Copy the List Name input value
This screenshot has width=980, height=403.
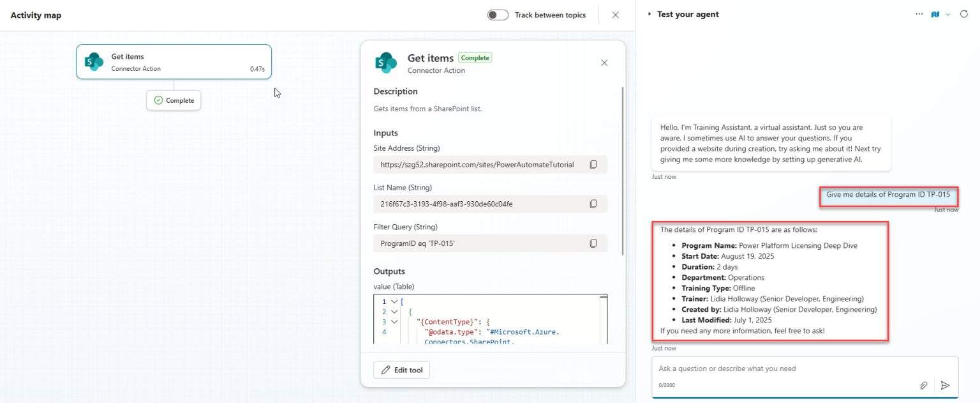pyautogui.click(x=593, y=204)
